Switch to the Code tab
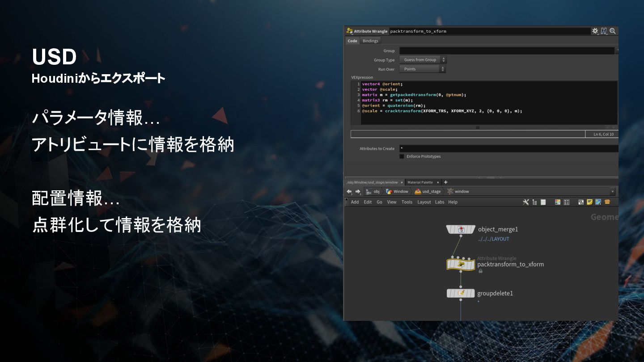Screen dimensions: 644x362 [352, 41]
